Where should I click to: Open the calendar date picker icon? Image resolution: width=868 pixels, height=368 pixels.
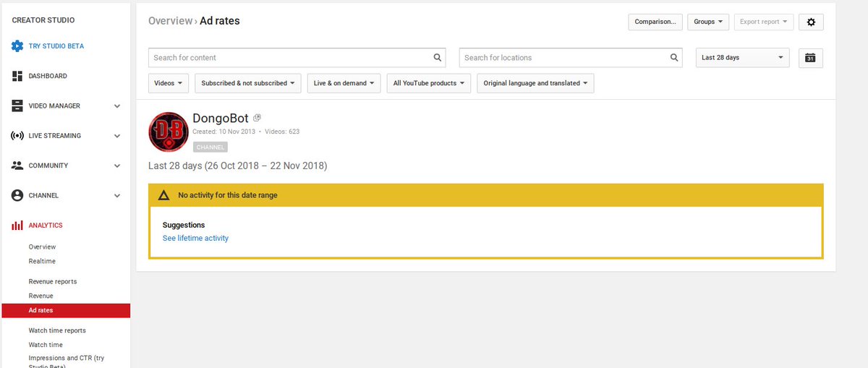(811, 58)
